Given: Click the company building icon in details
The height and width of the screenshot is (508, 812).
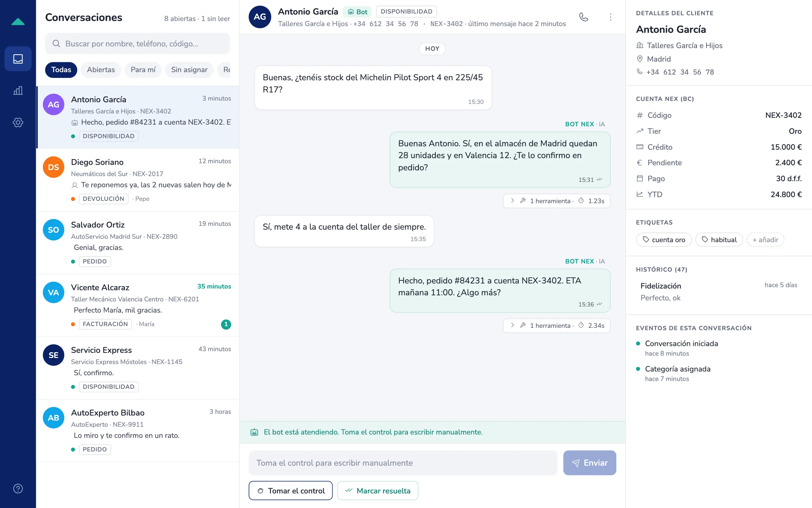Looking at the screenshot, I should click(639, 45).
